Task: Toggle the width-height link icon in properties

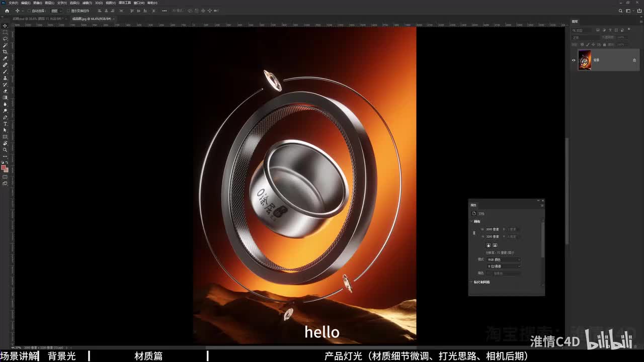Action: 474,233
